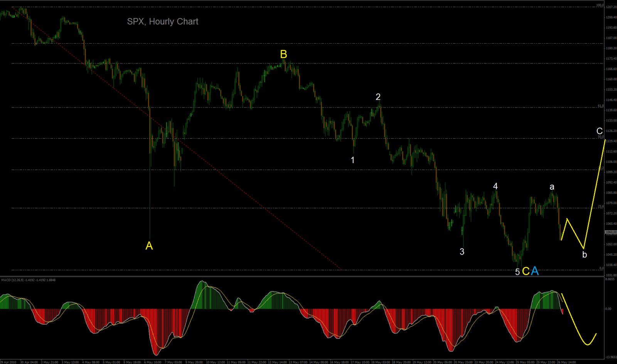The height and width of the screenshot is (364, 617).
Task: Click the lowercase wave label a
Action: point(552,187)
